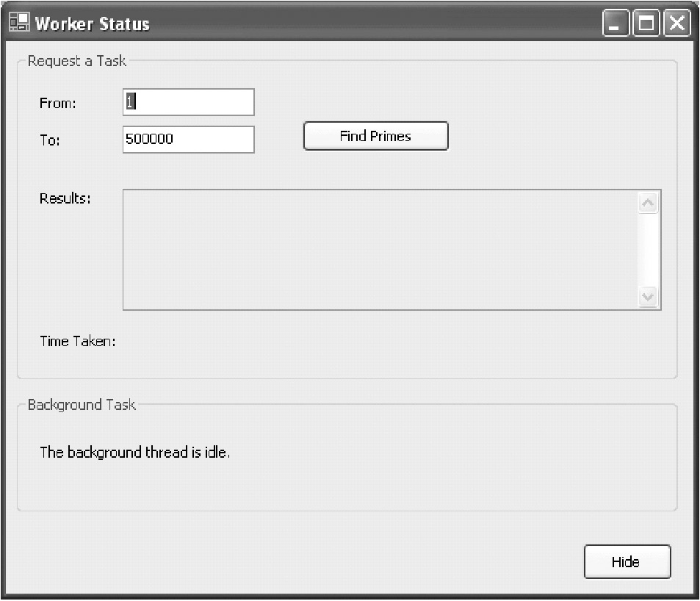This screenshot has height=601, width=700.
Task: Click the Results vertical scrollbar track
Action: point(648,250)
